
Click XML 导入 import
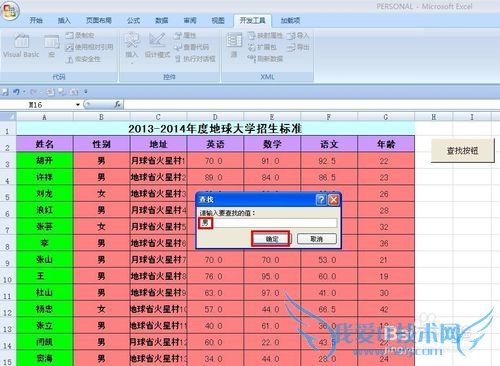(x=298, y=35)
